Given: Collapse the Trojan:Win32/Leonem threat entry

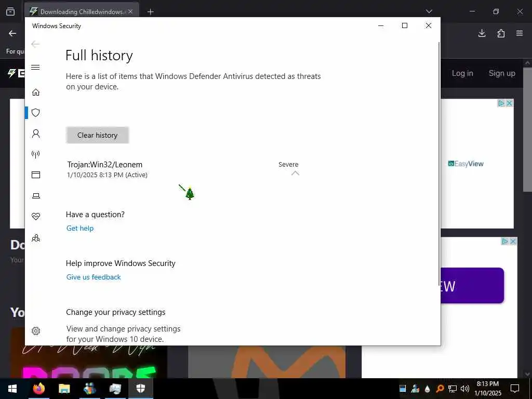Looking at the screenshot, I should click(295, 173).
